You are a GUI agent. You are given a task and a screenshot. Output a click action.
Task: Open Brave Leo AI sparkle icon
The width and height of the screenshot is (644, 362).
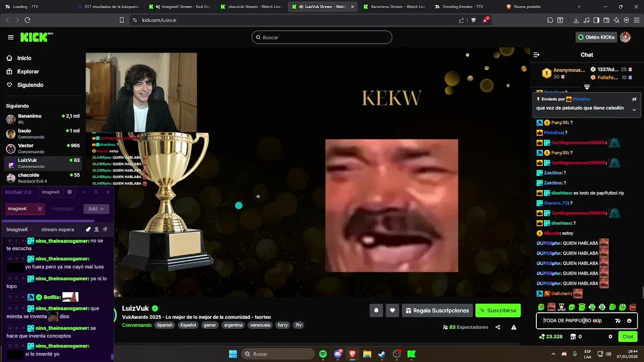[x=616, y=20]
